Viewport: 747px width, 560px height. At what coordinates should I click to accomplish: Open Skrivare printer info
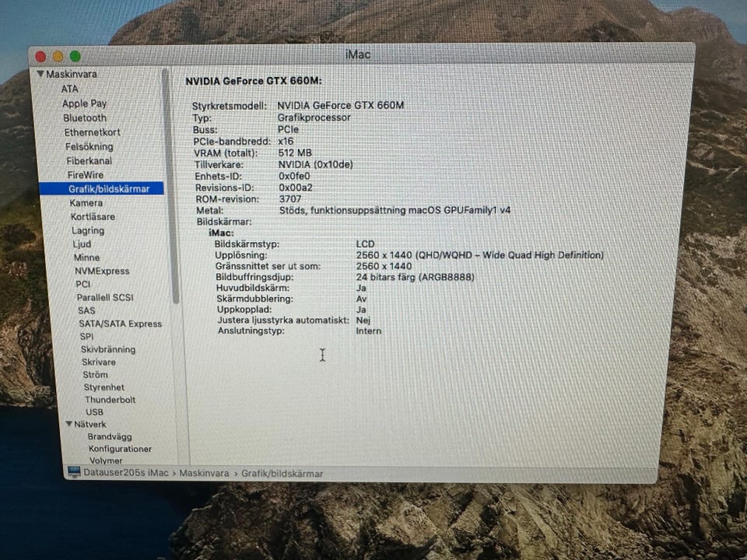point(99,362)
